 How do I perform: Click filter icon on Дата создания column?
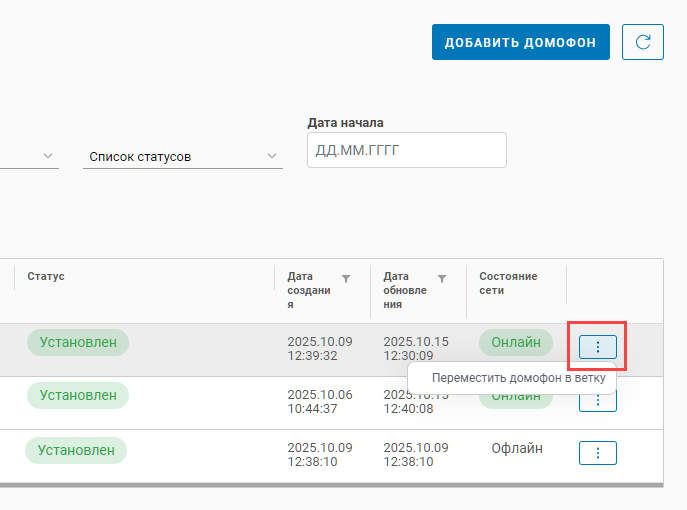pyautogui.click(x=346, y=279)
